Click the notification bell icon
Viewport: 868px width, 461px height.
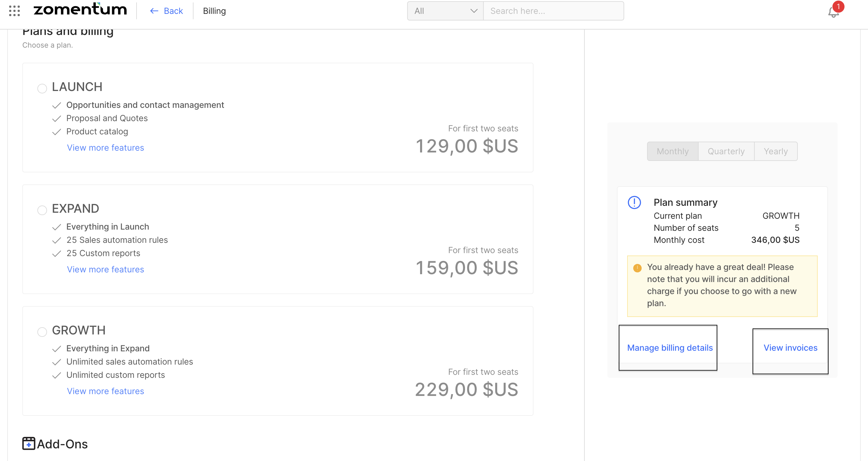(833, 12)
